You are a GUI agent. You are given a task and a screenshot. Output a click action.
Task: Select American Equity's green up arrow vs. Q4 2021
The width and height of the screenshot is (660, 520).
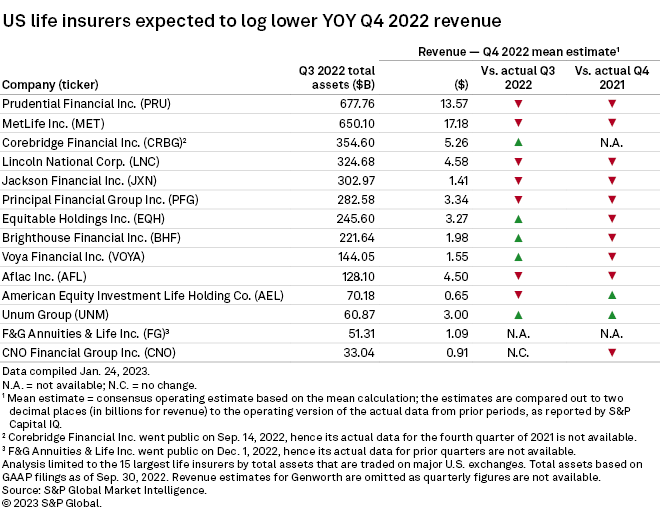pyautogui.click(x=612, y=295)
